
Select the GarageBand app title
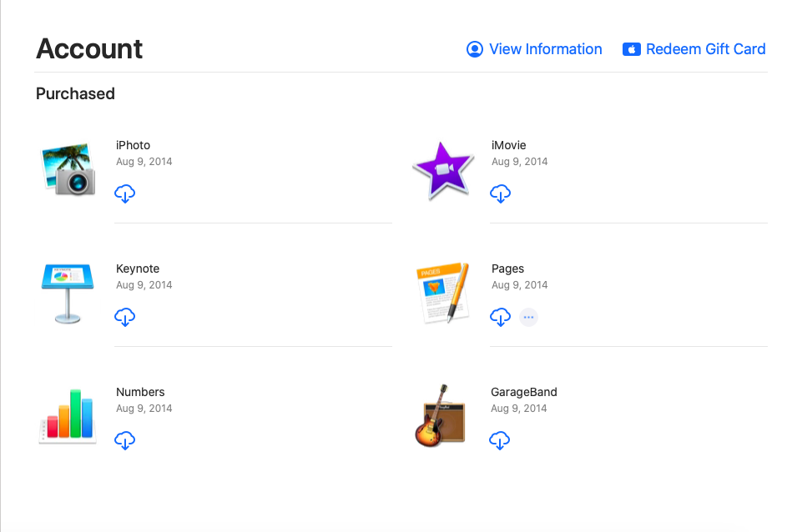point(524,392)
